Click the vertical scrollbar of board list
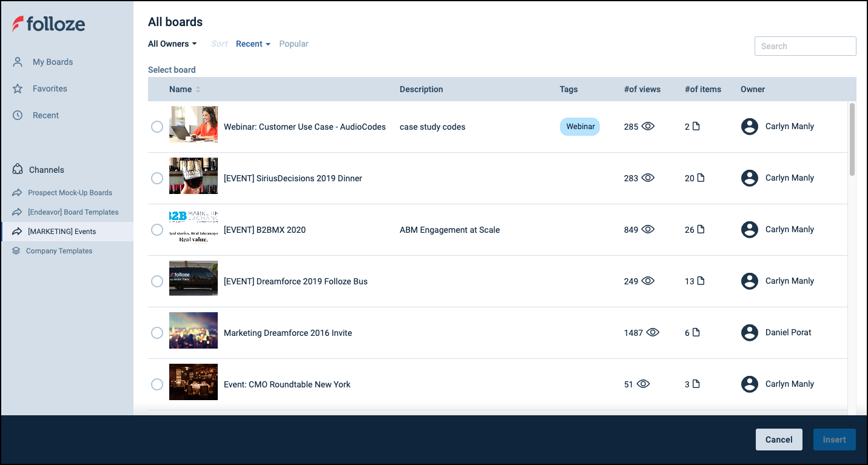 [x=852, y=139]
